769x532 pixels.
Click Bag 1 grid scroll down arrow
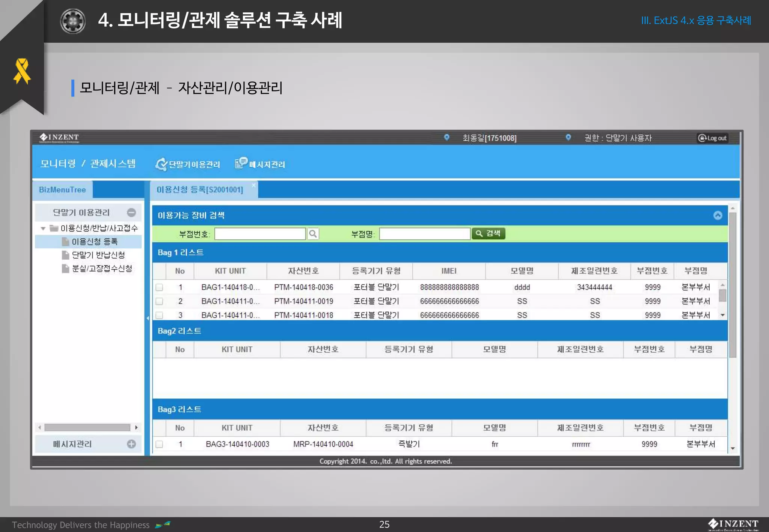(722, 315)
